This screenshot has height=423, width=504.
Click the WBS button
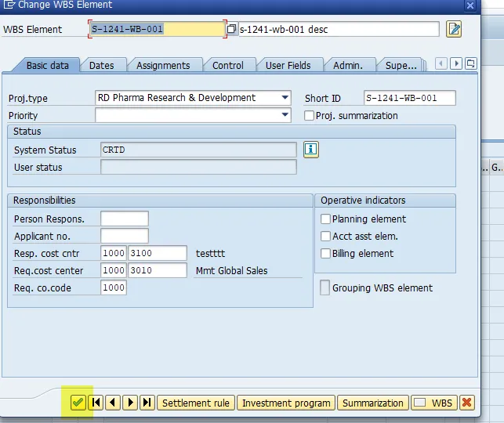click(434, 403)
